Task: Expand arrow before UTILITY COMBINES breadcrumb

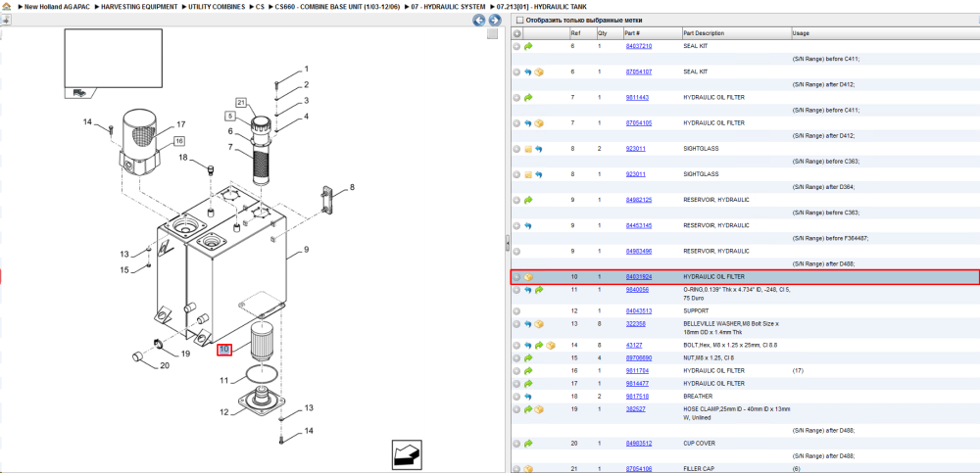Action: 184,6
